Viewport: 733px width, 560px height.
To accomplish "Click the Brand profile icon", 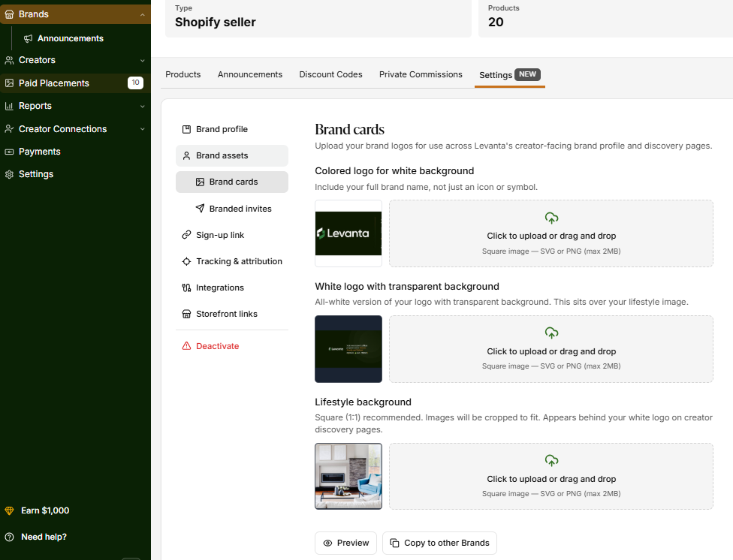I will pyautogui.click(x=186, y=129).
